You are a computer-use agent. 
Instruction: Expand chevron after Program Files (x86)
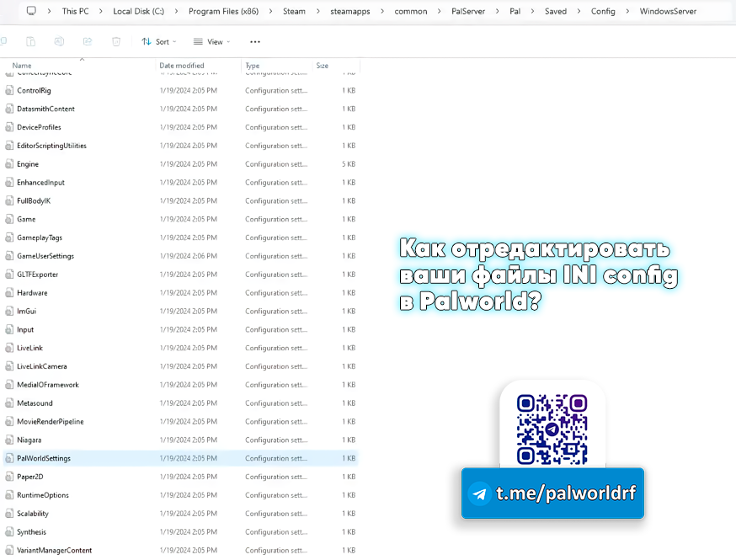click(271, 11)
